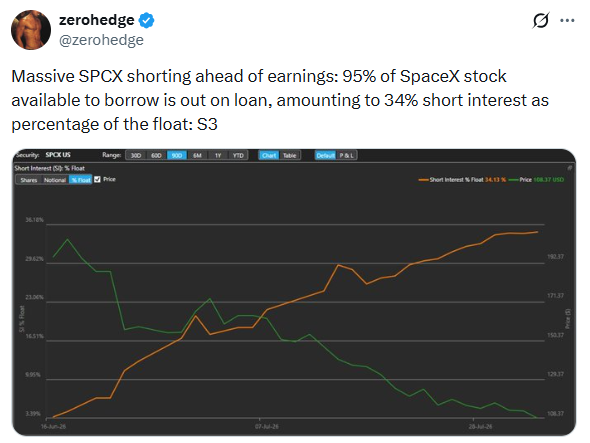The image size is (590, 443).
Task: Click the orange Short Interest legend swatch
Action: click(423, 180)
